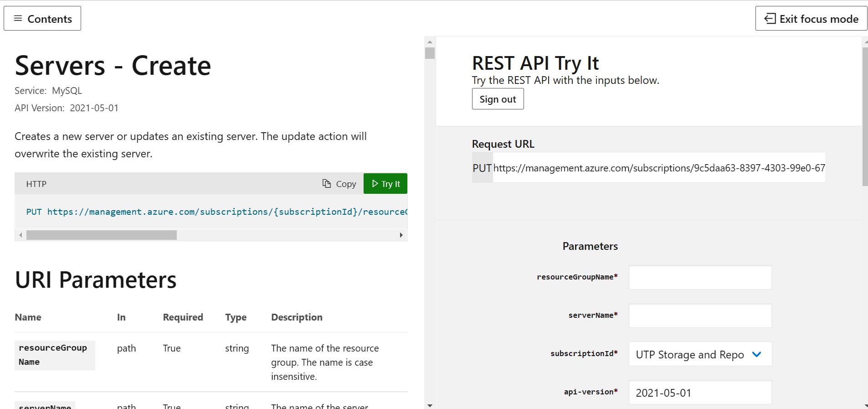
Task: Sign out of REST API Try It
Action: (x=498, y=99)
